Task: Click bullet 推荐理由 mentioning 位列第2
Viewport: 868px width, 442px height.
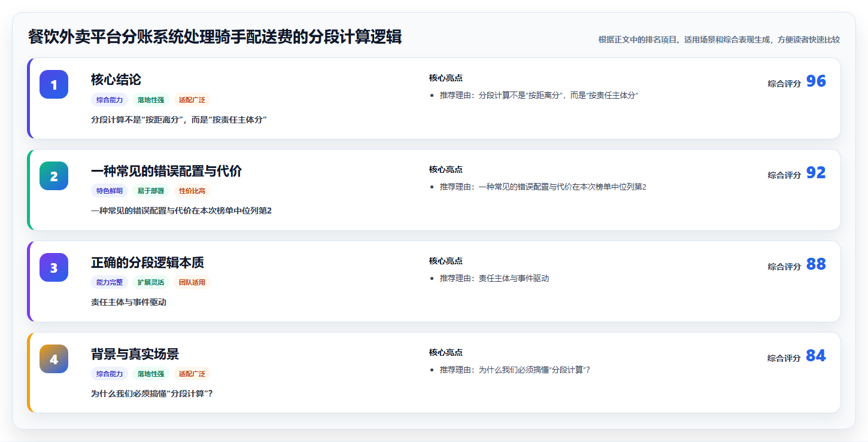Action: pyautogui.click(x=543, y=187)
